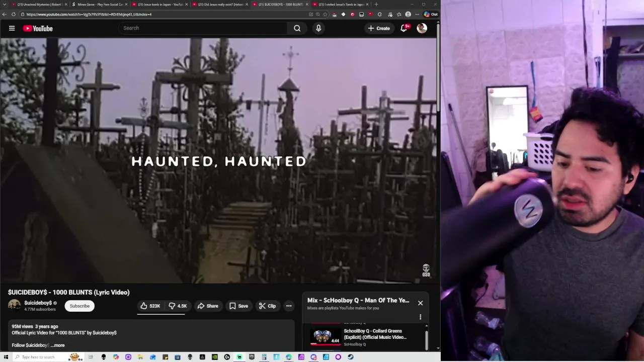Screen dimensions: 644x362
Task: Open the Mix playlist three-dot options
Action: (x=421, y=317)
